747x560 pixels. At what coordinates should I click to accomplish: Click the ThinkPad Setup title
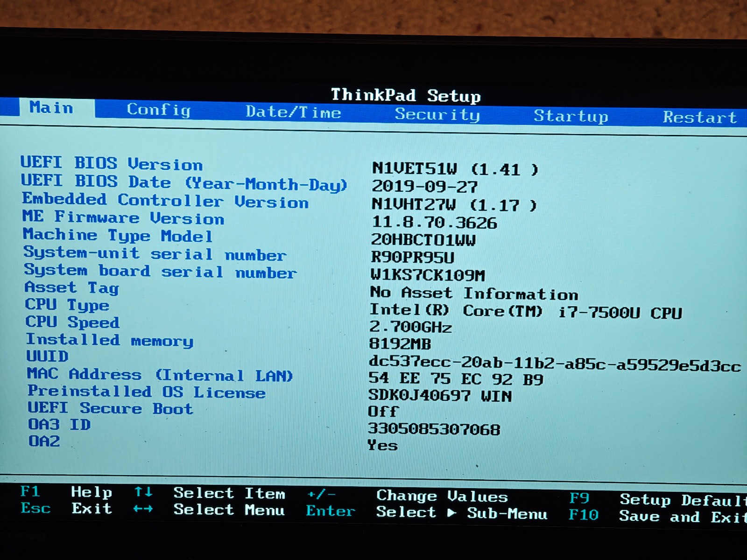click(x=406, y=95)
